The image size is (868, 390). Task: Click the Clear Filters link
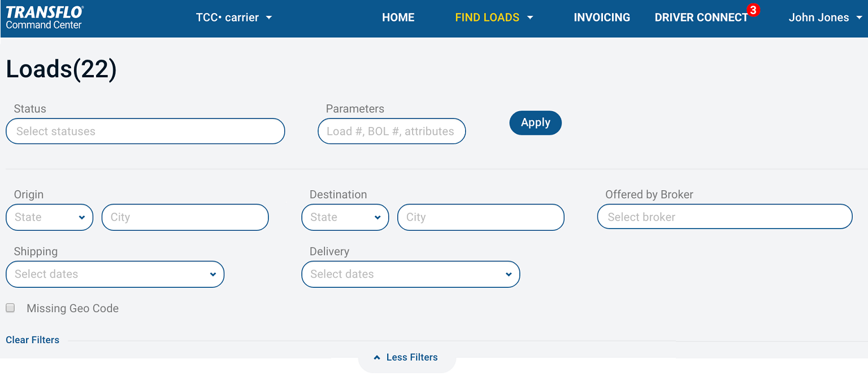click(32, 340)
